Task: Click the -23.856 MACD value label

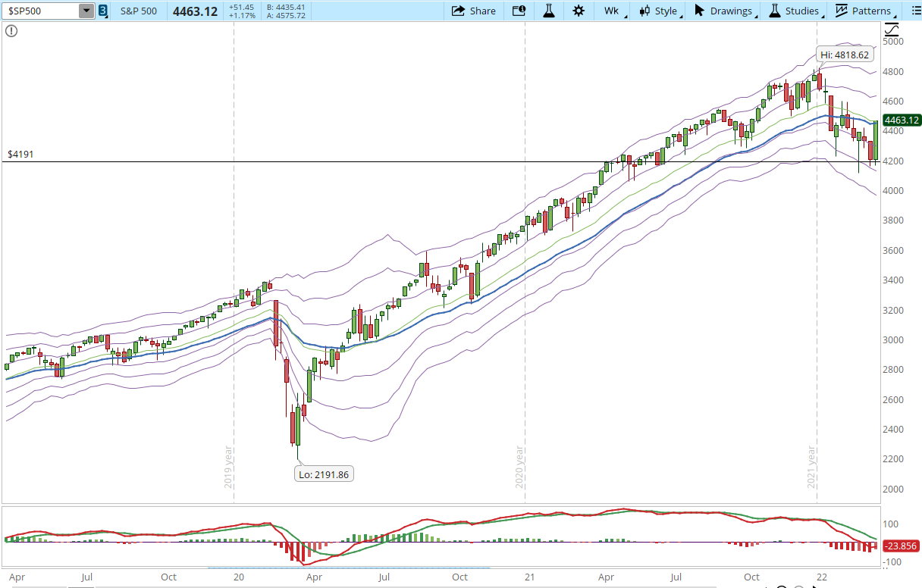Action: point(900,544)
